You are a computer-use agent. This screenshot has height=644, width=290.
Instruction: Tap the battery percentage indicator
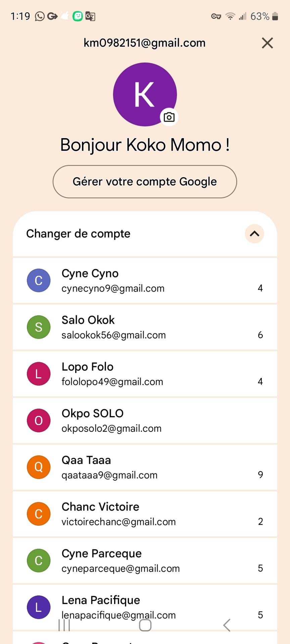pos(260,16)
